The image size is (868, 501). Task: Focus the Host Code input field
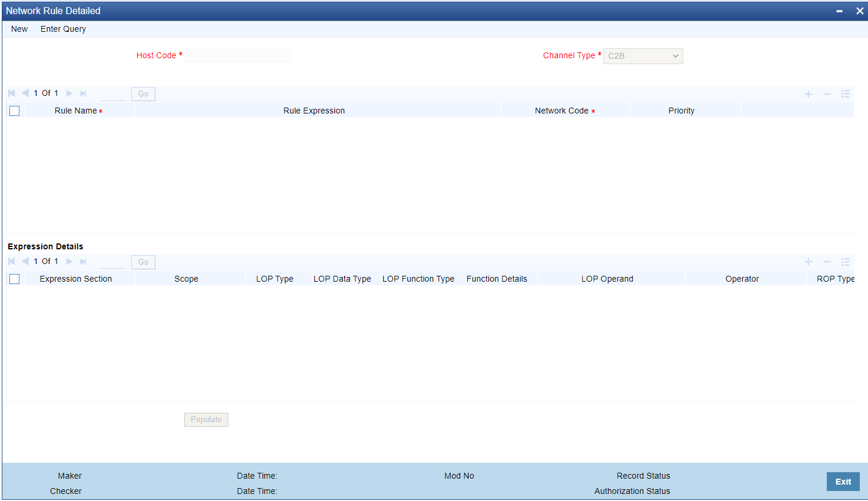tap(238, 55)
